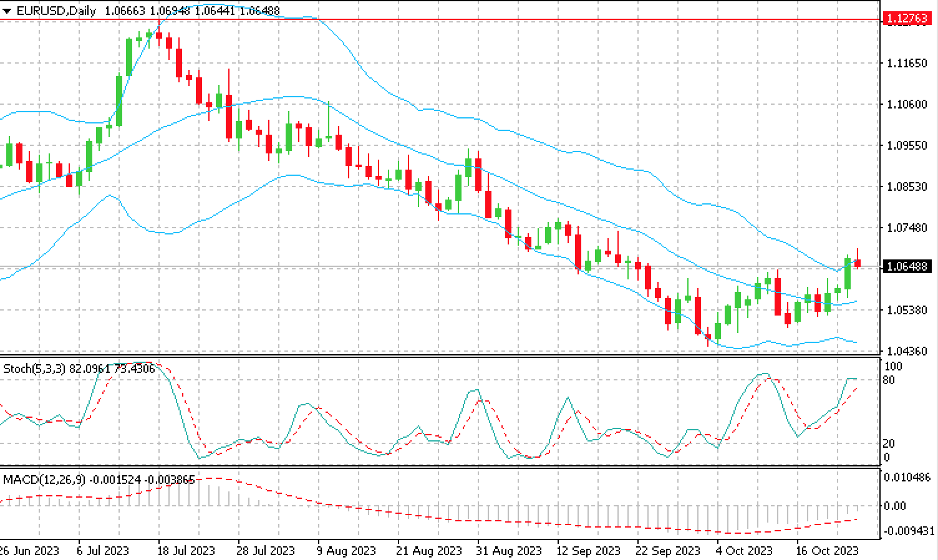Click the 4 Oct 2023 date label
Image resolution: width=938 pixels, height=560 pixels.
[x=743, y=551]
